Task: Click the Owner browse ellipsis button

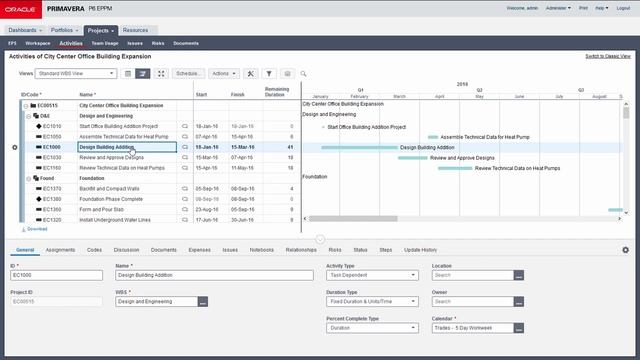Action: click(x=519, y=302)
